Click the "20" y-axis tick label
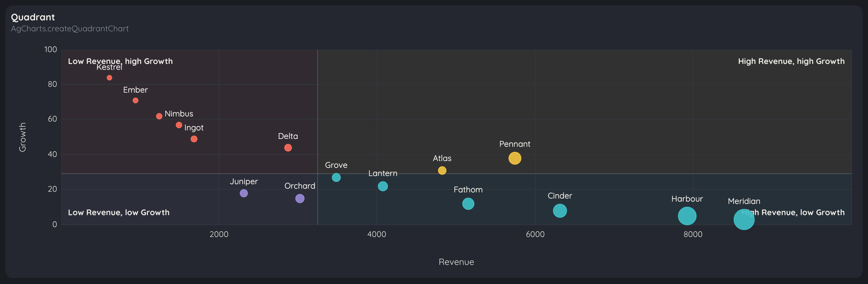This screenshot has width=868, height=284. 52,189
